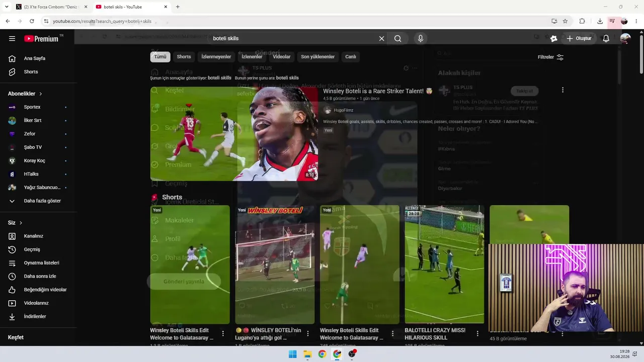
Task: Go back in the browser
Action: (8, 21)
